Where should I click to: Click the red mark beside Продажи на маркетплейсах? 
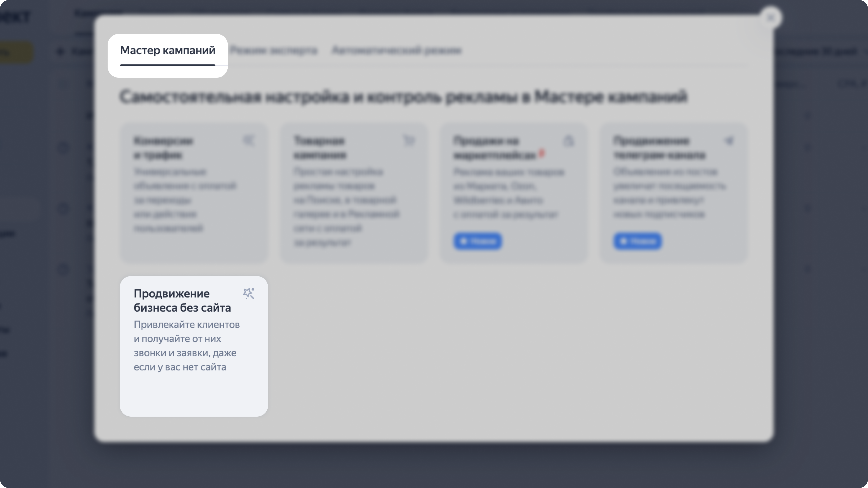pos(542,154)
